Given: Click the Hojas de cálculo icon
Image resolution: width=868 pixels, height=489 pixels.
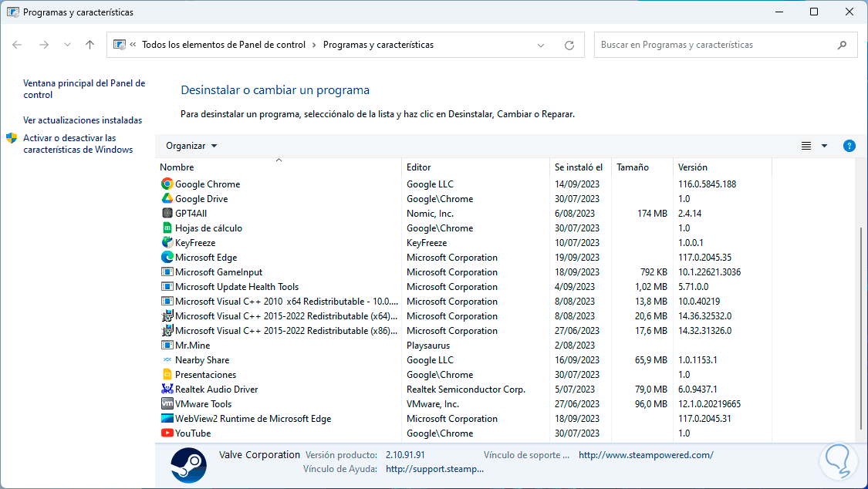Looking at the screenshot, I should click(x=167, y=228).
